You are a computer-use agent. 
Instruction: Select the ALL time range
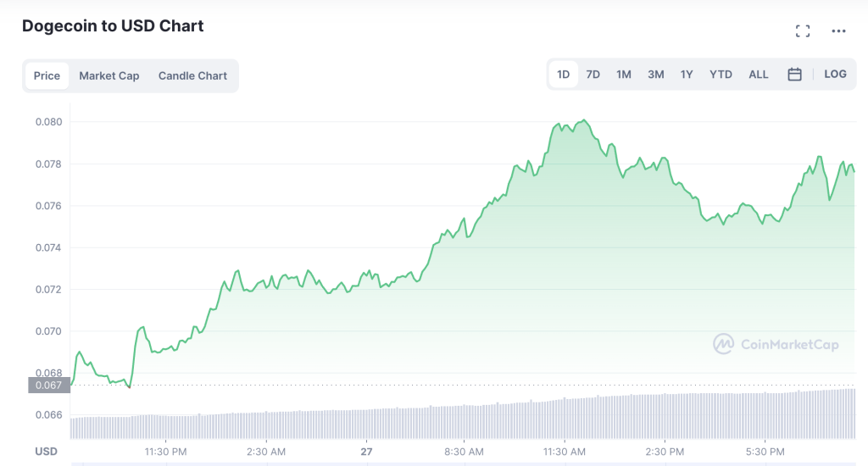[x=759, y=75]
